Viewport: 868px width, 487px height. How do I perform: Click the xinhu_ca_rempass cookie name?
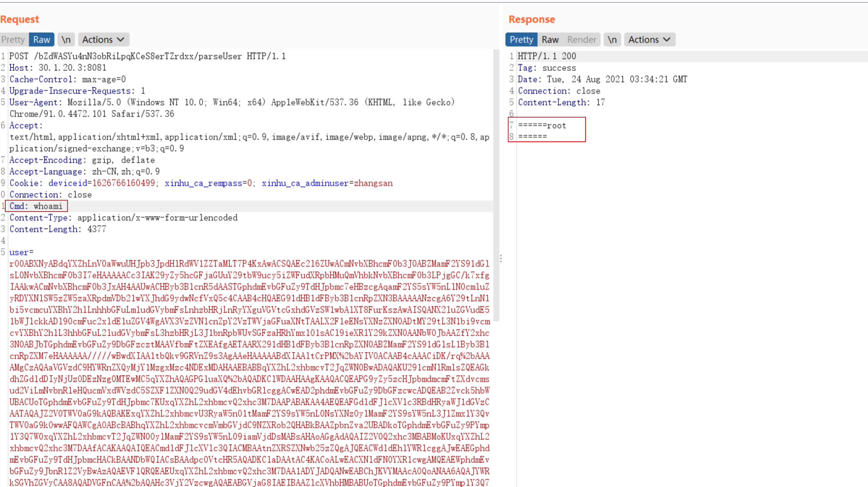click(x=203, y=183)
